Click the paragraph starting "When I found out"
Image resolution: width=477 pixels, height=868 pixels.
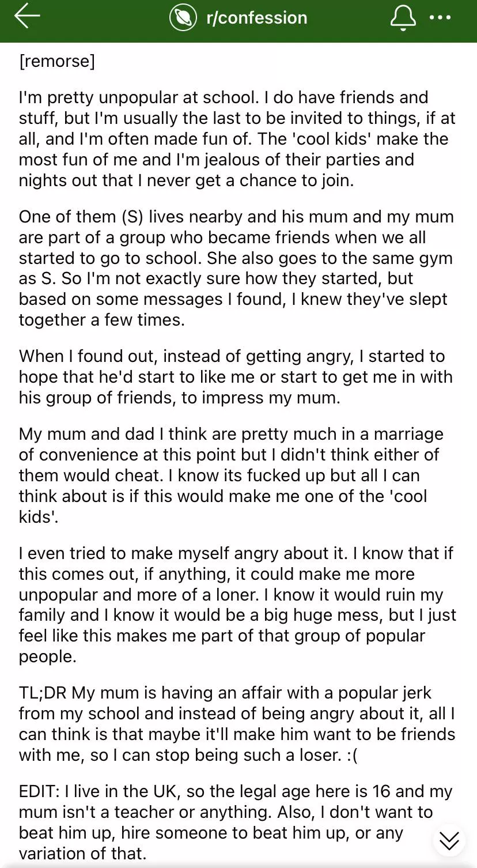point(236,377)
